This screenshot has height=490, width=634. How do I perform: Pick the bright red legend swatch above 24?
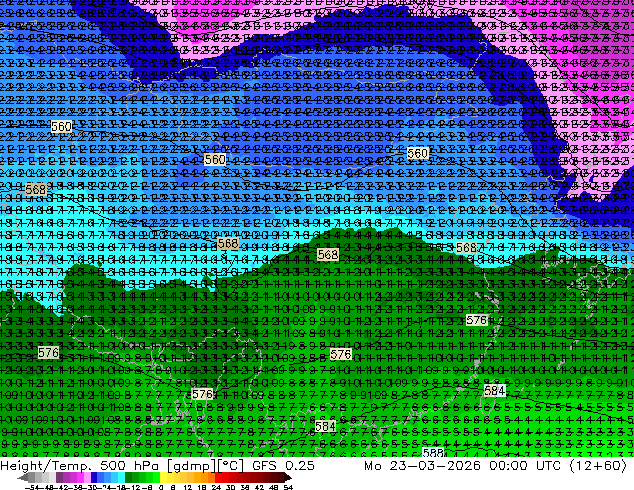point(218,477)
